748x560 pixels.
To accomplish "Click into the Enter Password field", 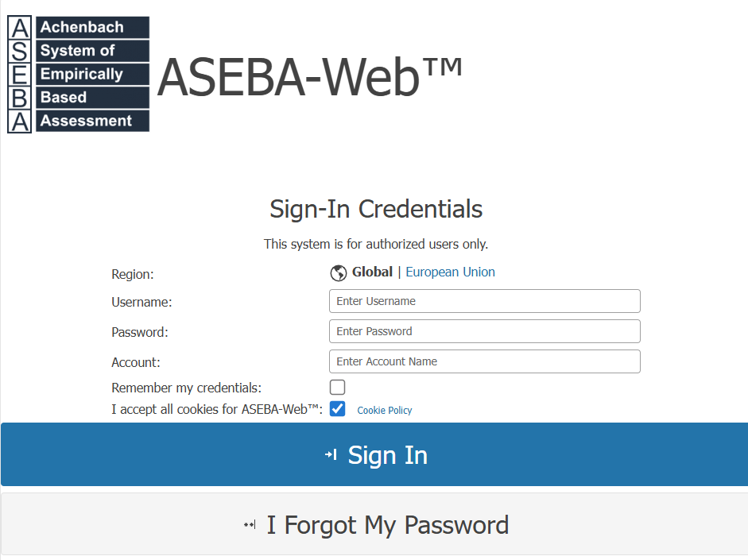I will tap(484, 331).
